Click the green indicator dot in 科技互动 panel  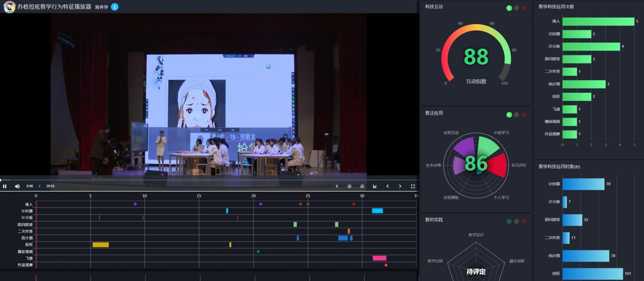pyautogui.click(x=509, y=8)
